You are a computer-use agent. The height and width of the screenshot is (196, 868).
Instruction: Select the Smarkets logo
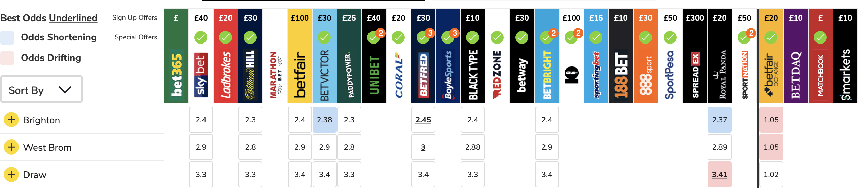845,75
